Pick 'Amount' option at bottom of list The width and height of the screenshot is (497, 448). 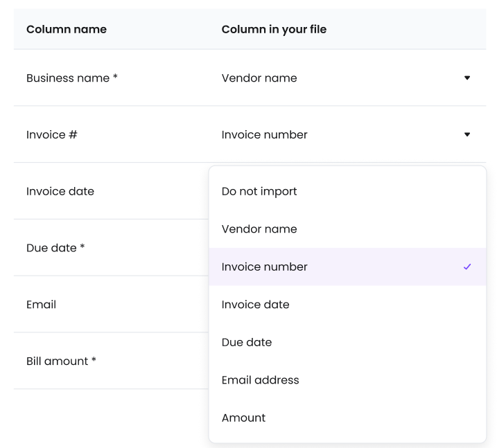(243, 418)
